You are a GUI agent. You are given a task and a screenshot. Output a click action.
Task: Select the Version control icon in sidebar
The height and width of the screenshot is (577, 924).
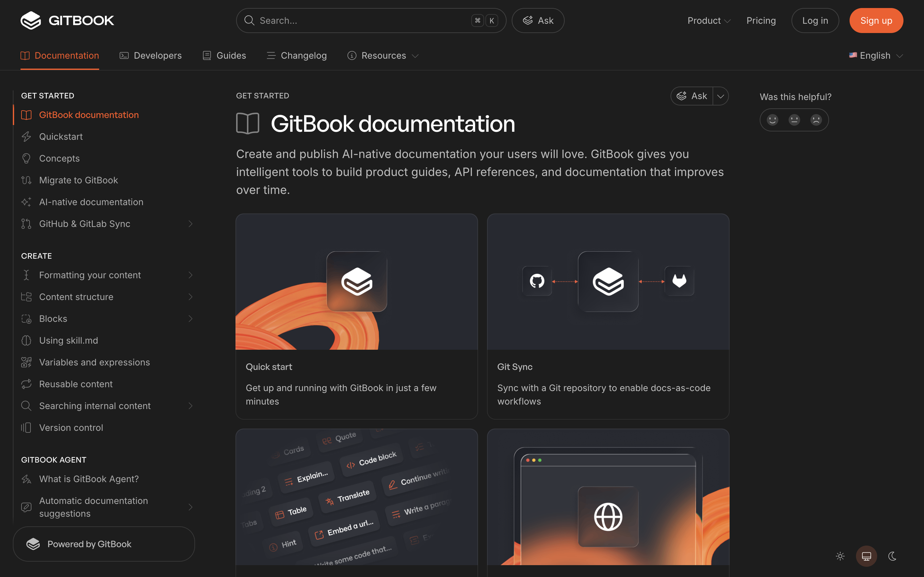point(26,427)
